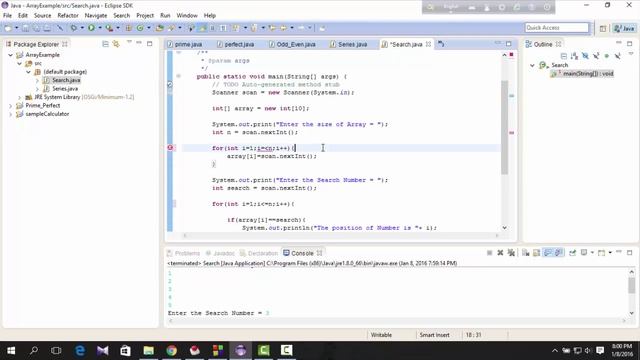Open the Source menu

click(42, 16)
